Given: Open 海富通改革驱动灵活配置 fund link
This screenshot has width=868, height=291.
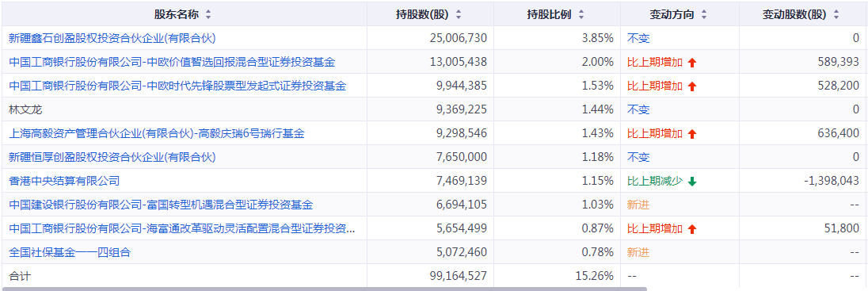Looking at the screenshot, I should tap(182, 228).
